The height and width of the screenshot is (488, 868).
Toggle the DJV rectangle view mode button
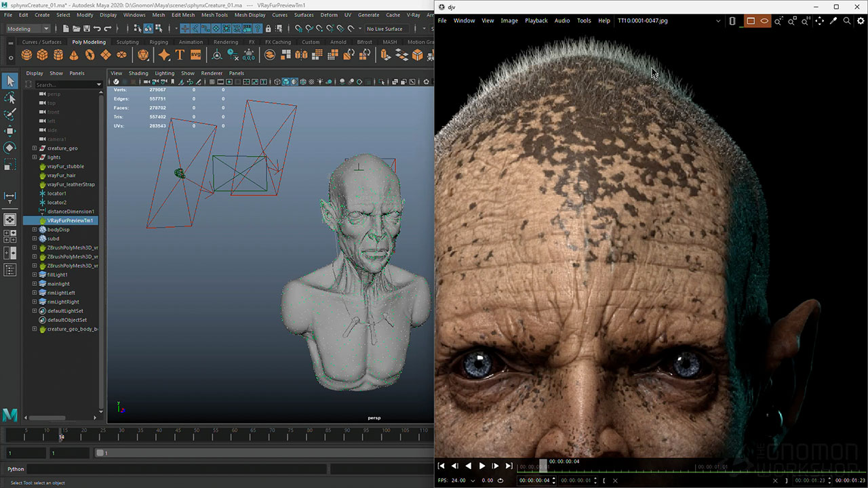750,21
